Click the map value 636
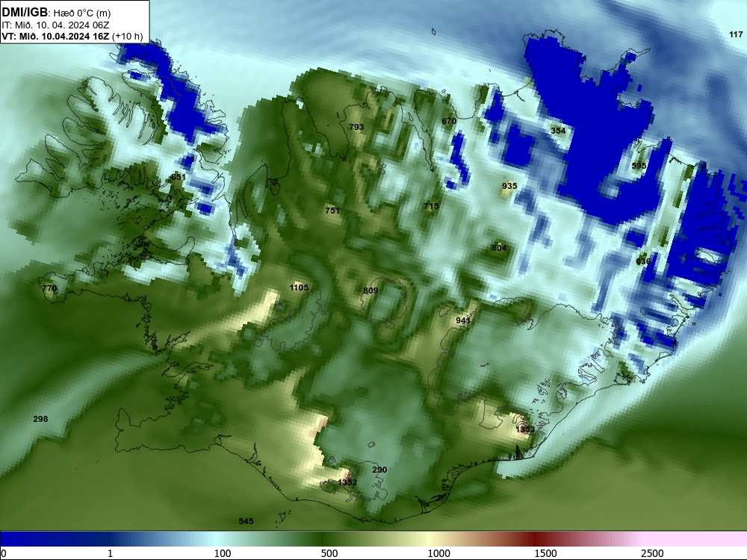 [643, 261]
